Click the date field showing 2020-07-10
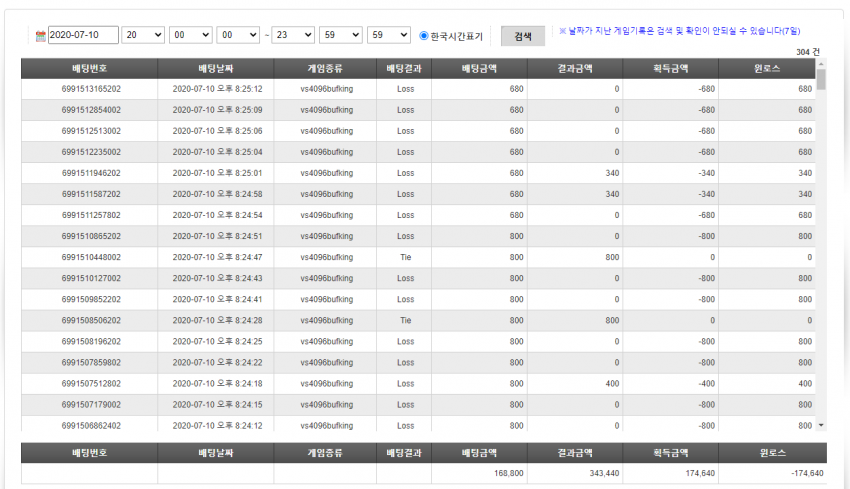The height and width of the screenshot is (489, 850). [83, 35]
